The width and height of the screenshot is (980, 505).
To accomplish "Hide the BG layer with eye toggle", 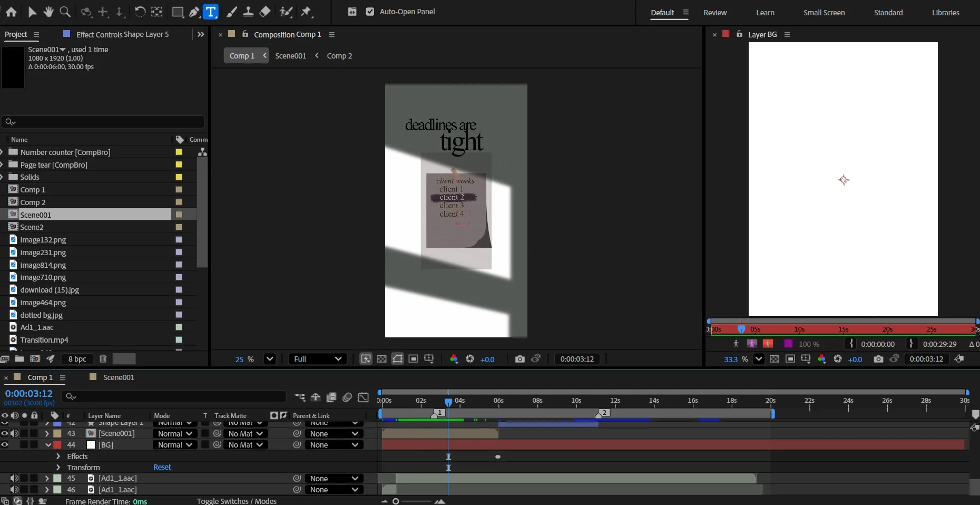I will 5,445.
